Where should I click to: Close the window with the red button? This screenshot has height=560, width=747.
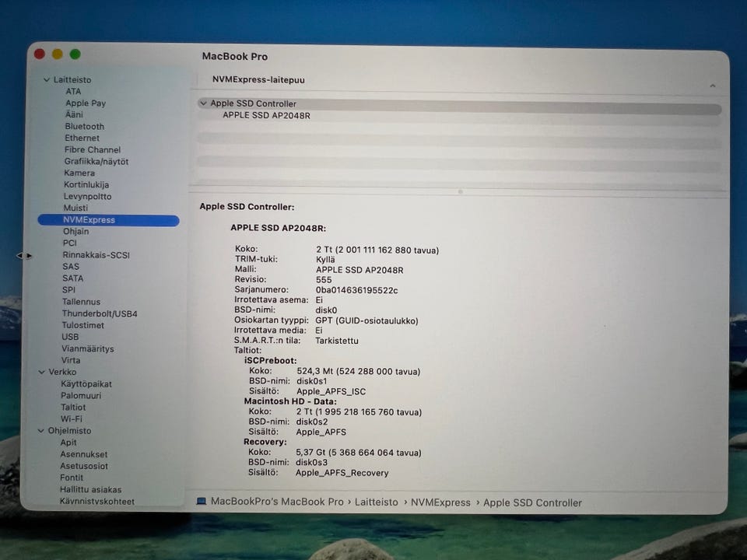pos(40,54)
